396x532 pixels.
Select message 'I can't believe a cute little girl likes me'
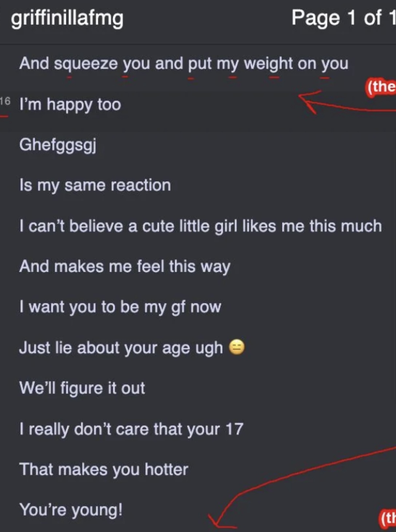pyautogui.click(x=201, y=226)
